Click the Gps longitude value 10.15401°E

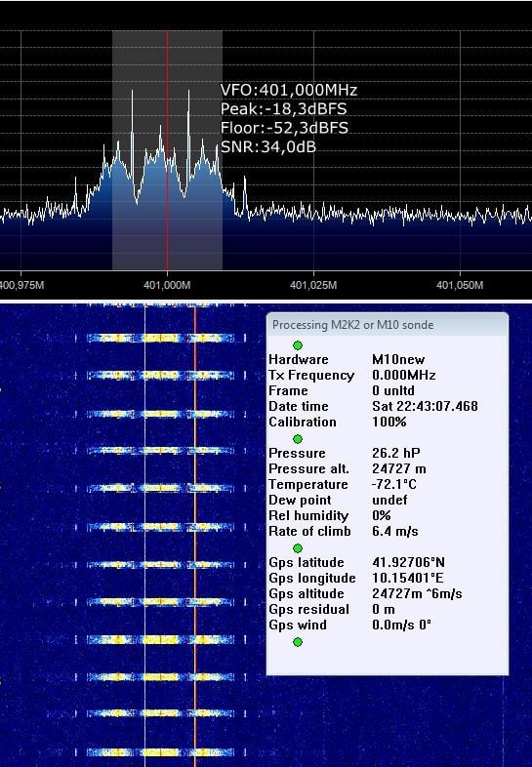408,578
